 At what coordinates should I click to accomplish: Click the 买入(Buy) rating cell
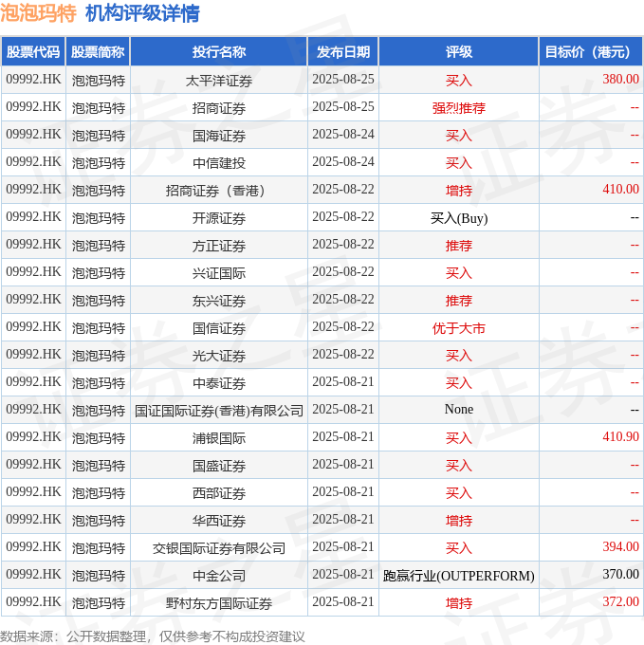pos(458,218)
